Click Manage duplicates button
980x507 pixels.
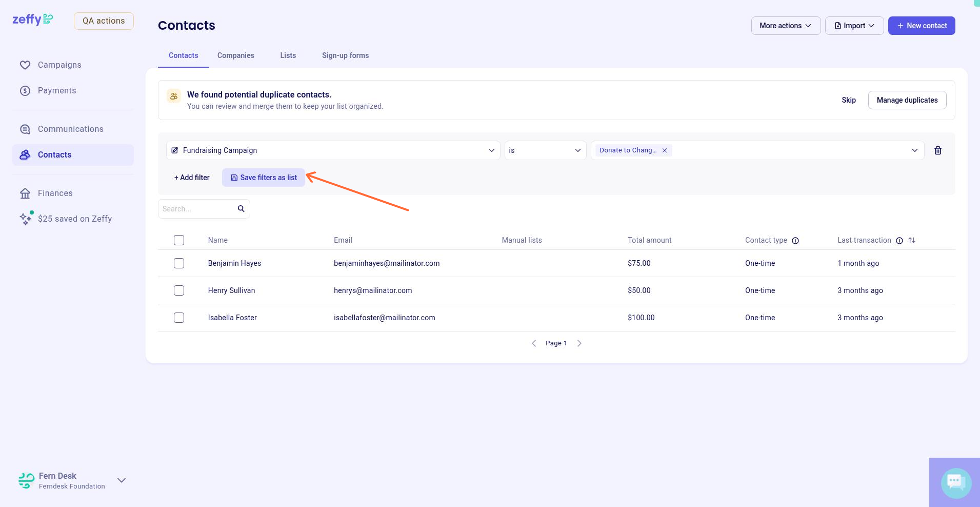[x=907, y=100]
